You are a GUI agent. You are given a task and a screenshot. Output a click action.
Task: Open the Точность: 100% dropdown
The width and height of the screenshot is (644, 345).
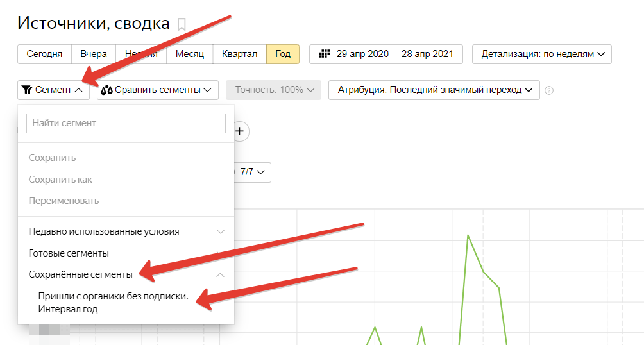(273, 90)
